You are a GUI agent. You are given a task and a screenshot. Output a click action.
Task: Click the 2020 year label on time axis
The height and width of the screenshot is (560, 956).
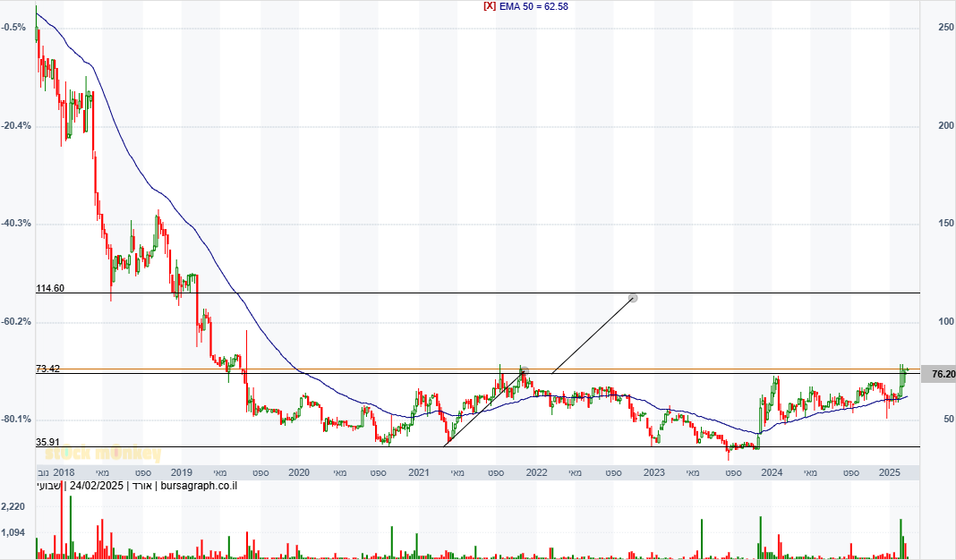tap(299, 472)
